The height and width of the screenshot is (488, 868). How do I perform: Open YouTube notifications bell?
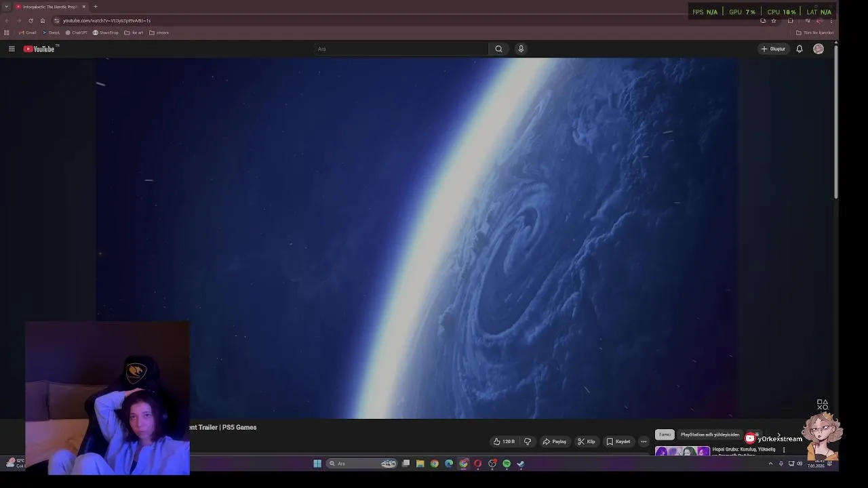point(800,49)
